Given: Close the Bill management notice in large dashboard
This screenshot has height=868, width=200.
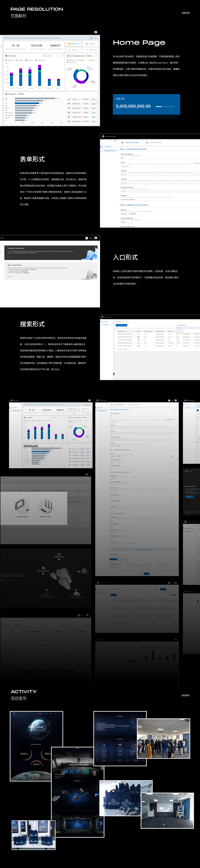Looking at the screenshot, I should 96,38.
